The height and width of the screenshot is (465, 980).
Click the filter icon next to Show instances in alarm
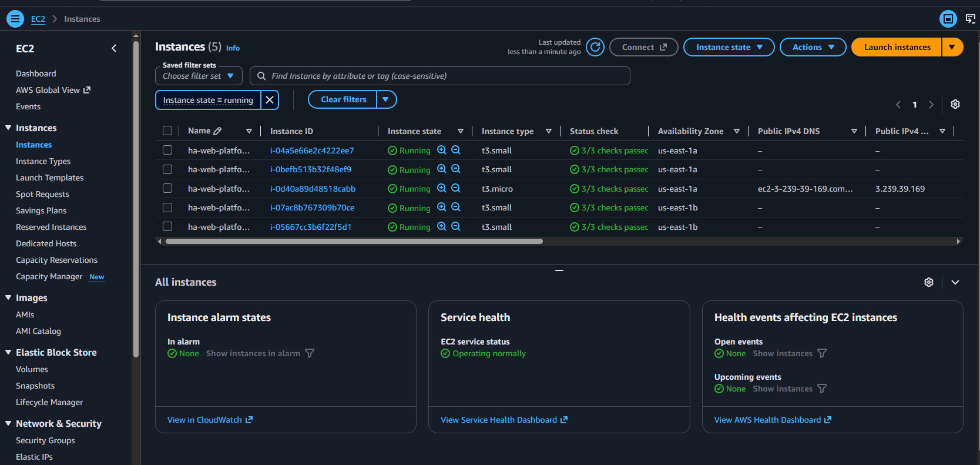click(x=310, y=353)
